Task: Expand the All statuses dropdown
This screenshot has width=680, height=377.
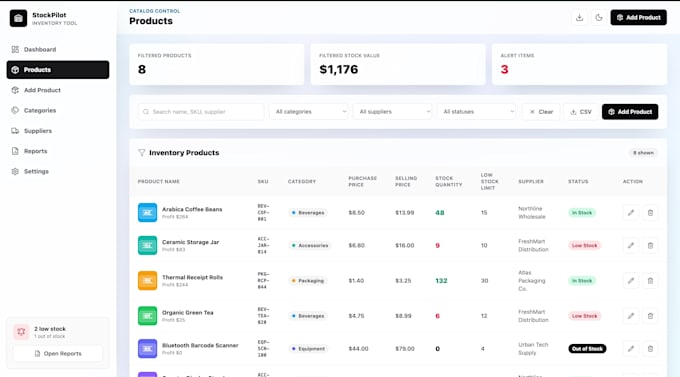Action: pyautogui.click(x=476, y=112)
